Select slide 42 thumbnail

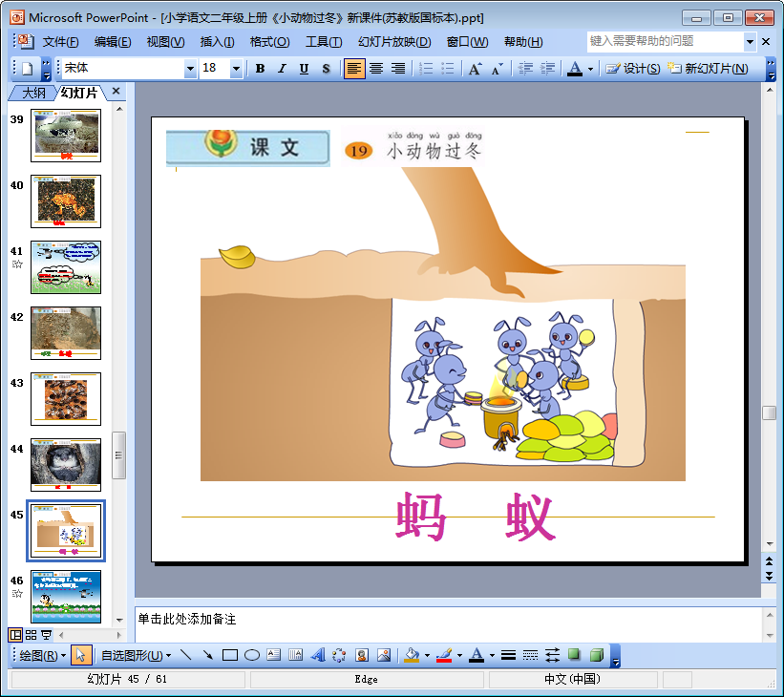(x=66, y=333)
